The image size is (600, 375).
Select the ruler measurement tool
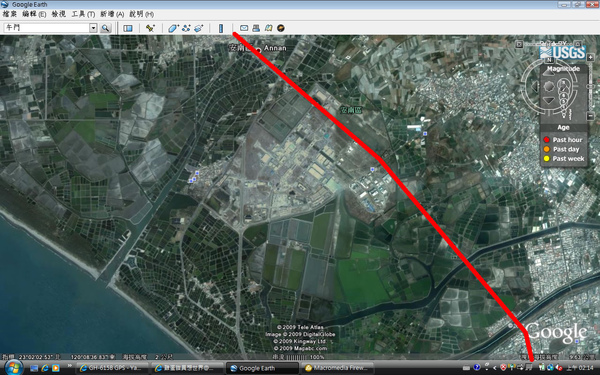(221, 28)
